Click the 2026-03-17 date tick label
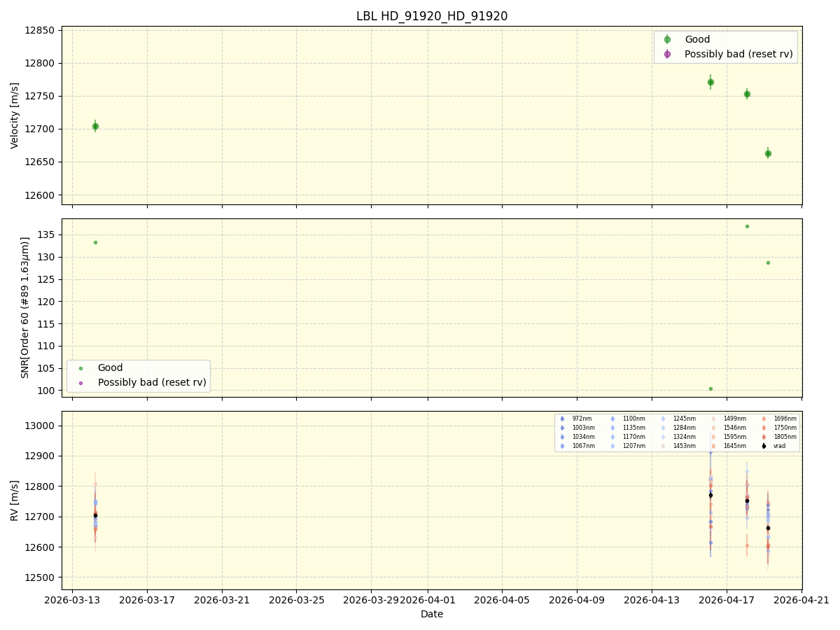This screenshot has height=630, width=840. point(147,600)
